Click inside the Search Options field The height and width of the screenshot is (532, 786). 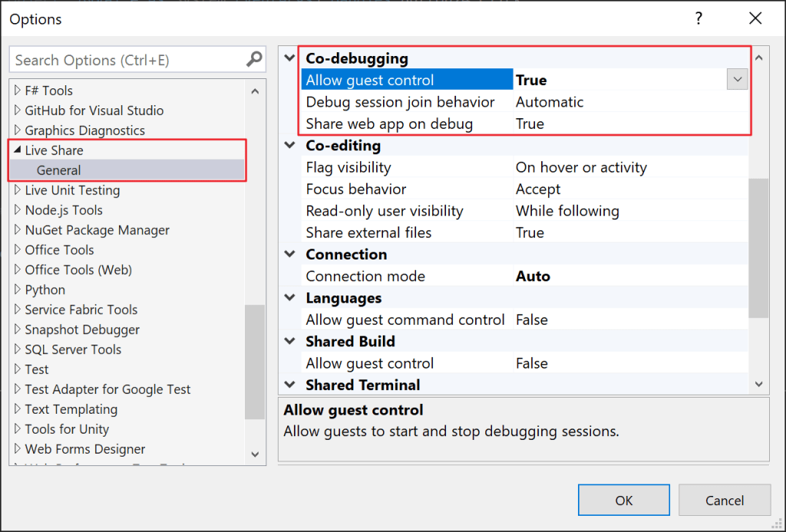(x=115, y=59)
